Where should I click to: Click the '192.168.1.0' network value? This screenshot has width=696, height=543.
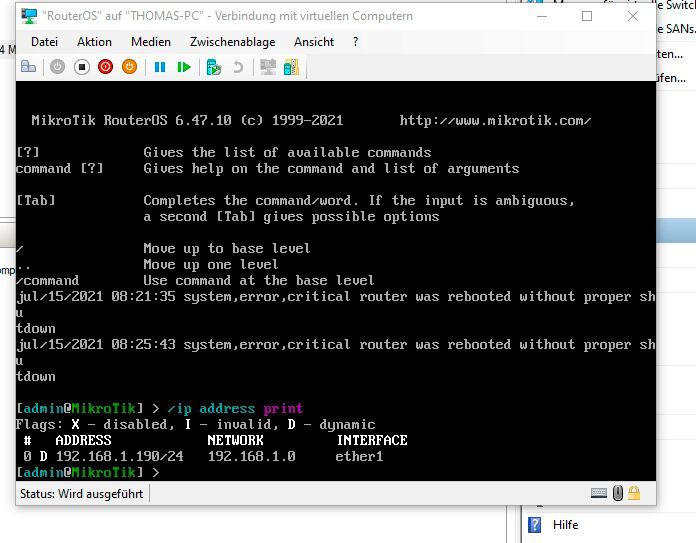point(252,456)
